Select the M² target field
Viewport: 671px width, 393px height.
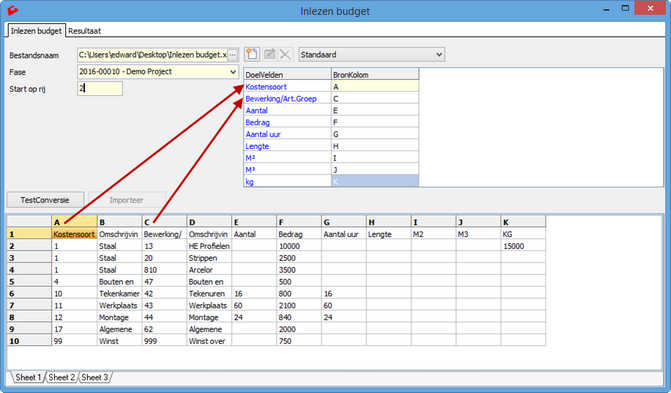pos(287,158)
